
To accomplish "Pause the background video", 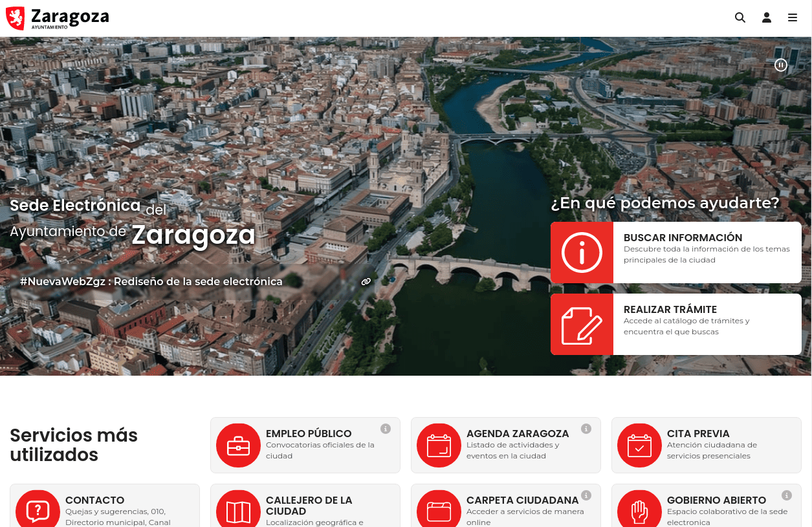I will 781,65.
